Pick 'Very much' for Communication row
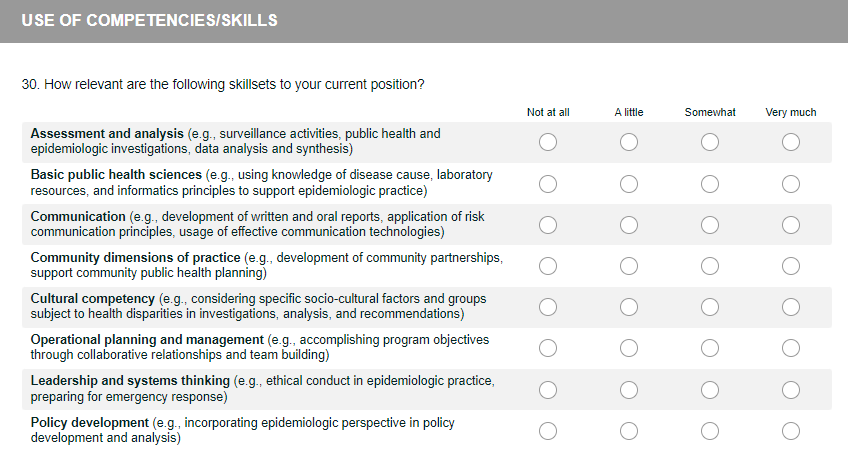Viewport: 848px width, 462px height. pos(791,224)
